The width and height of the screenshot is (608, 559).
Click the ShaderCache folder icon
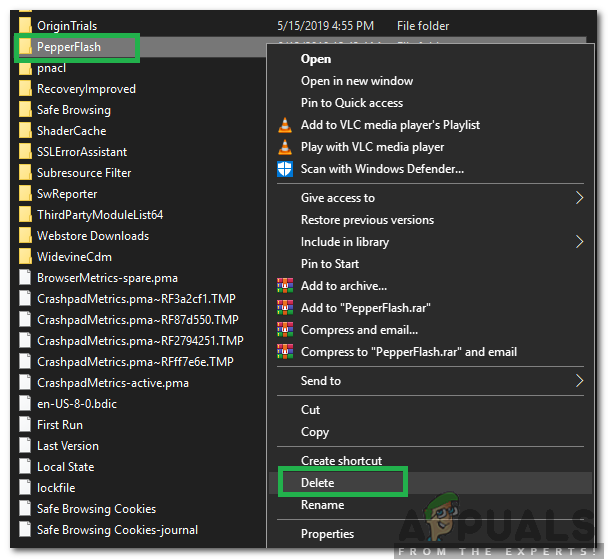(x=25, y=131)
